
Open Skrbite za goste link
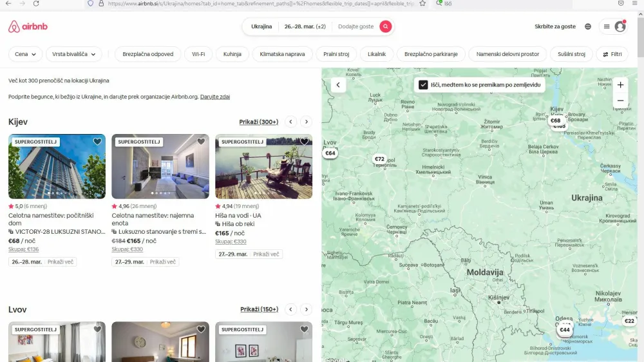(555, 26)
